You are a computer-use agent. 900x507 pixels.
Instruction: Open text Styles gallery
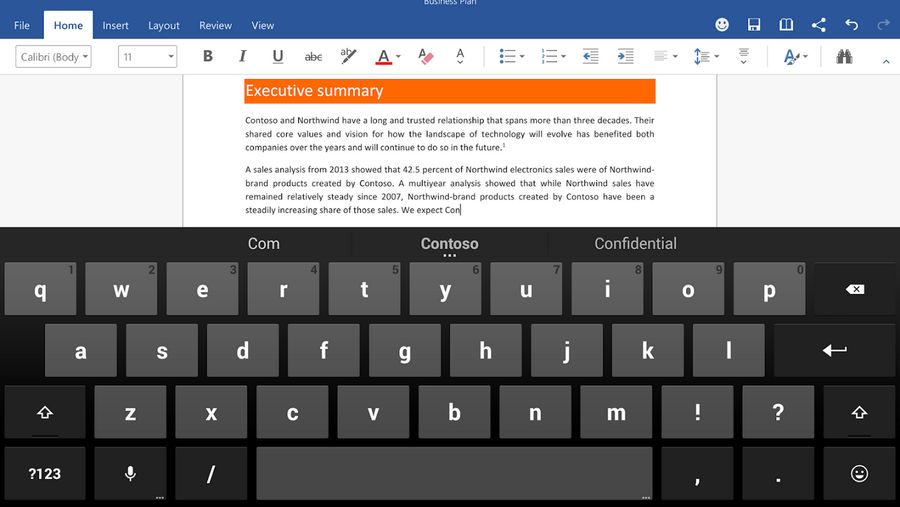[x=792, y=56]
